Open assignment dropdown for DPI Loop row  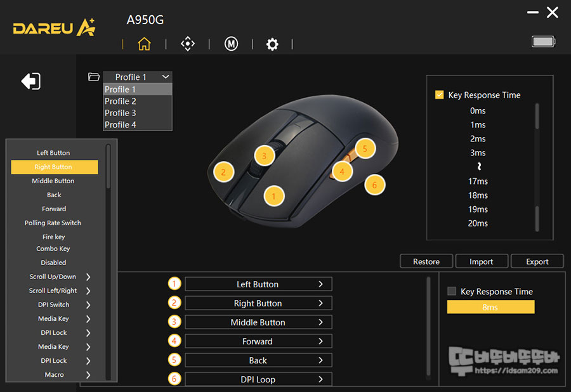coord(259,379)
